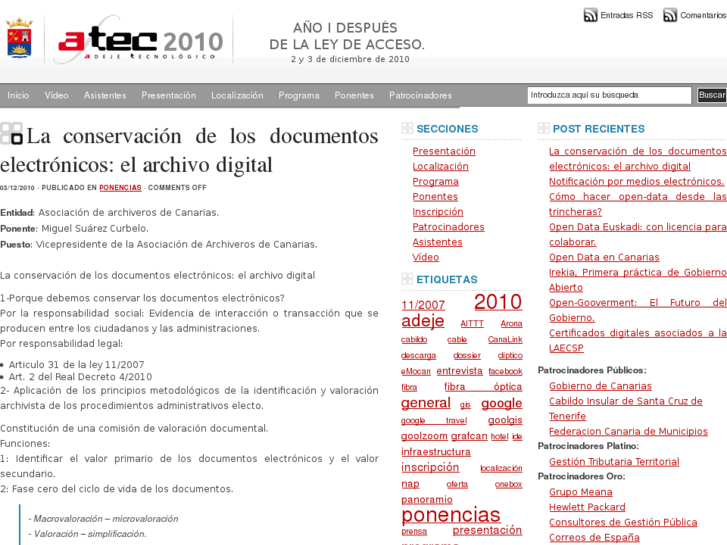Select the facebook tag
This screenshot has width=727, height=545.
coord(505,372)
